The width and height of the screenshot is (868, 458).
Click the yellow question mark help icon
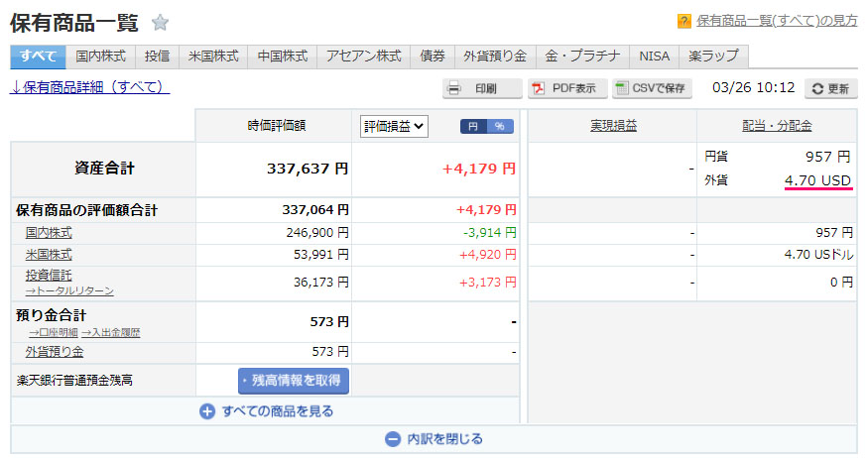(x=684, y=21)
